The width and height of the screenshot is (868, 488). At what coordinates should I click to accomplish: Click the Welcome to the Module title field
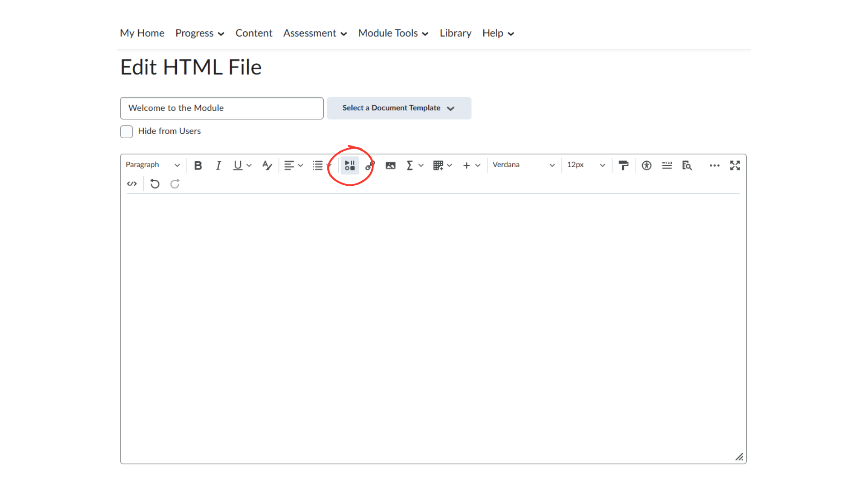pos(221,108)
